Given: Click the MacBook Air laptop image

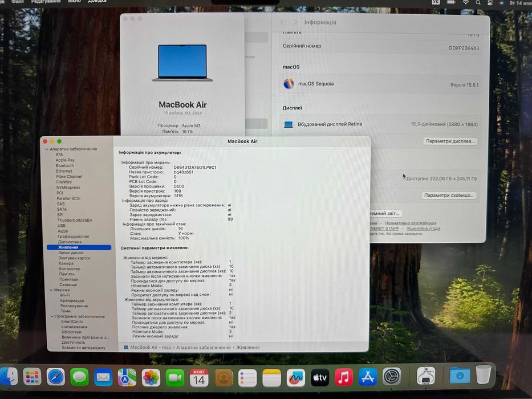Looking at the screenshot, I should [182, 63].
